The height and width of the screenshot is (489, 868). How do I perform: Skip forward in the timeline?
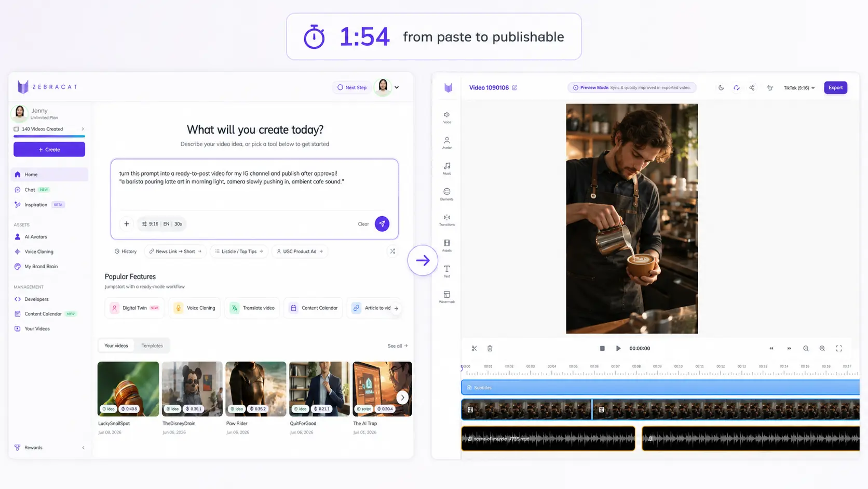(789, 348)
